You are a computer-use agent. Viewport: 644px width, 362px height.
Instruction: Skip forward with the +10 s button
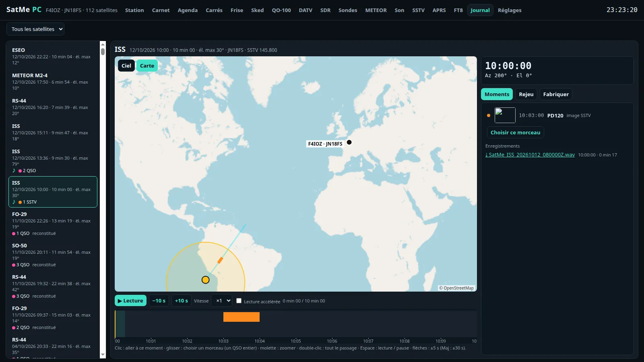click(182, 300)
